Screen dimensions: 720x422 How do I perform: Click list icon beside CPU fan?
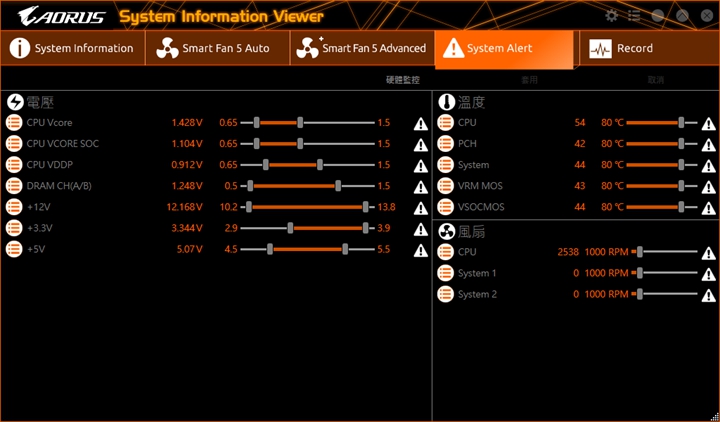click(x=445, y=252)
